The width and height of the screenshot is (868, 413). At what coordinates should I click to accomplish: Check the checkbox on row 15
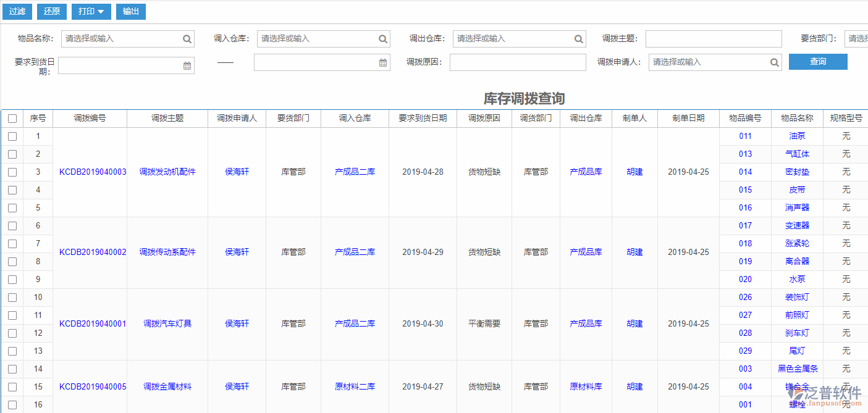pos(12,386)
